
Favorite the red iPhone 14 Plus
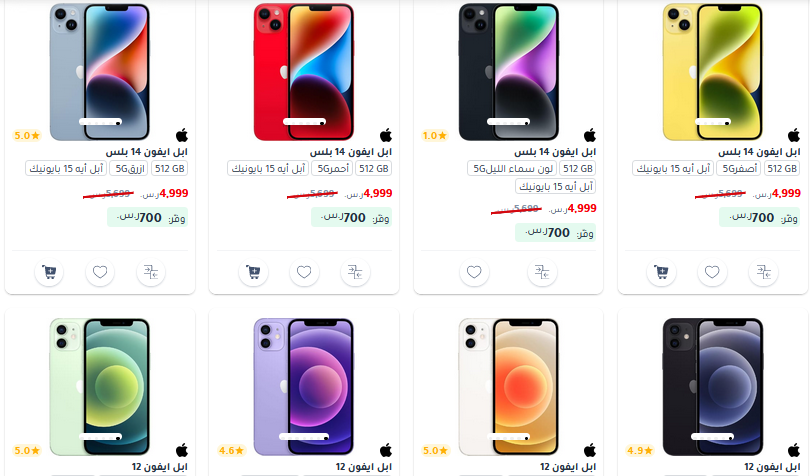304,272
